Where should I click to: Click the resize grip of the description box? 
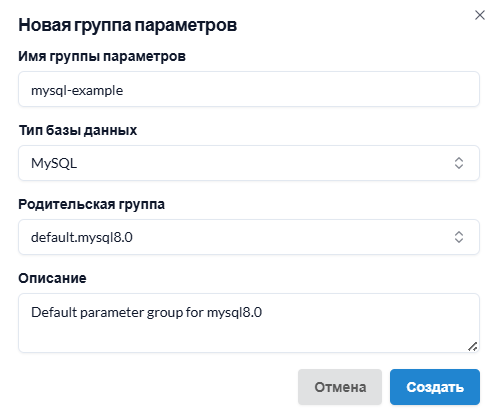(472, 347)
